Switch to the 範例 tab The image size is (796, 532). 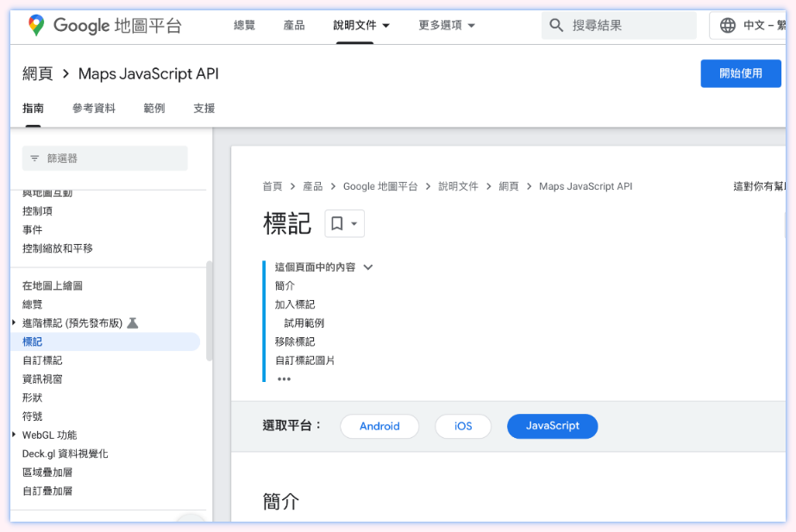click(x=154, y=108)
